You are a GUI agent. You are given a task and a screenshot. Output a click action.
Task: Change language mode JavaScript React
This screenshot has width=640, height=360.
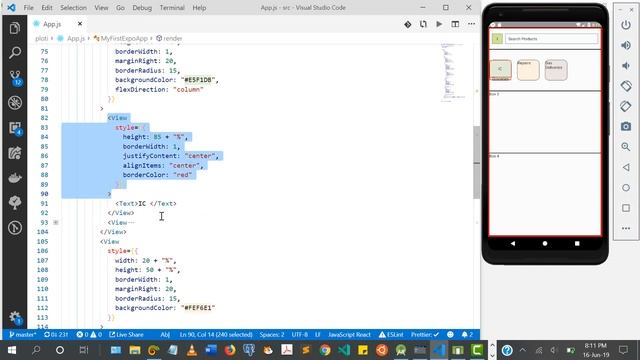(349, 335)
